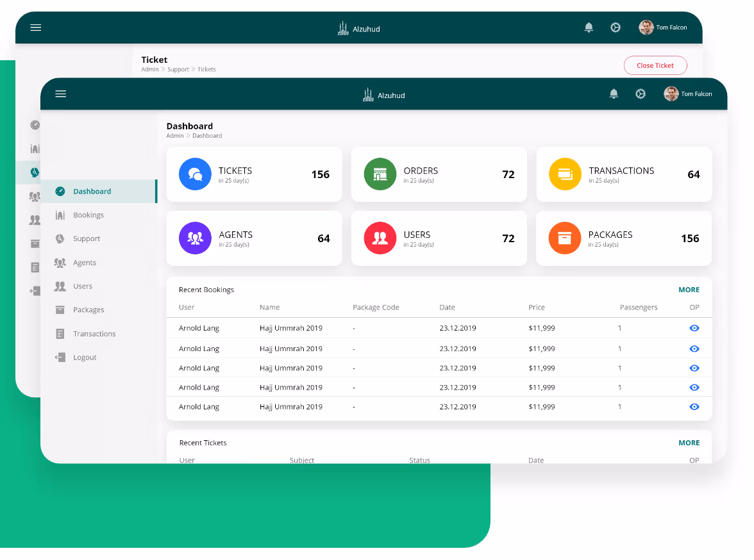This screenshot has height=560, width=754.
Task: View last booking row eye icon
Action: pos(694,407)
